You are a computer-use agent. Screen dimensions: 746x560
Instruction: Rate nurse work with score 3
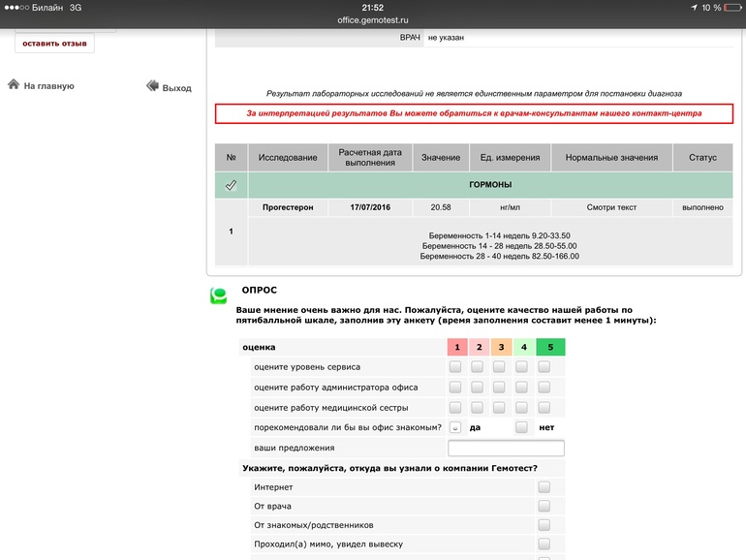[499, 408]
